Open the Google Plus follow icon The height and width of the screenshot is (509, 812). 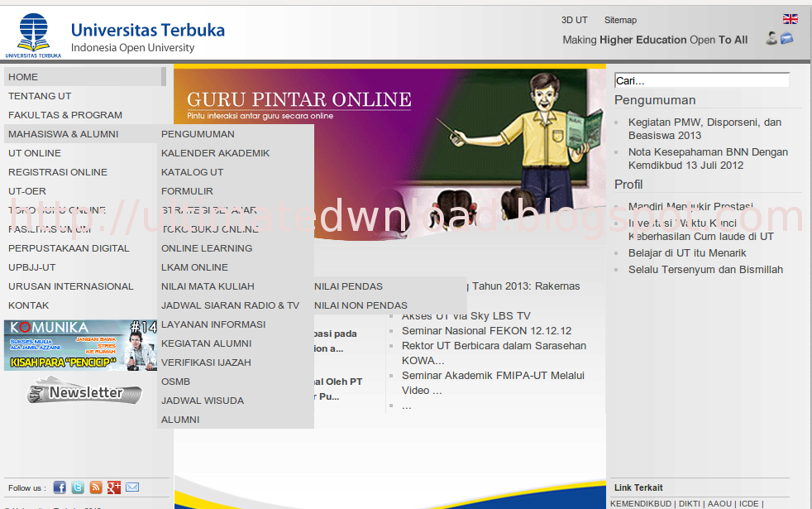pyautogui.click(x=114, y=487)
